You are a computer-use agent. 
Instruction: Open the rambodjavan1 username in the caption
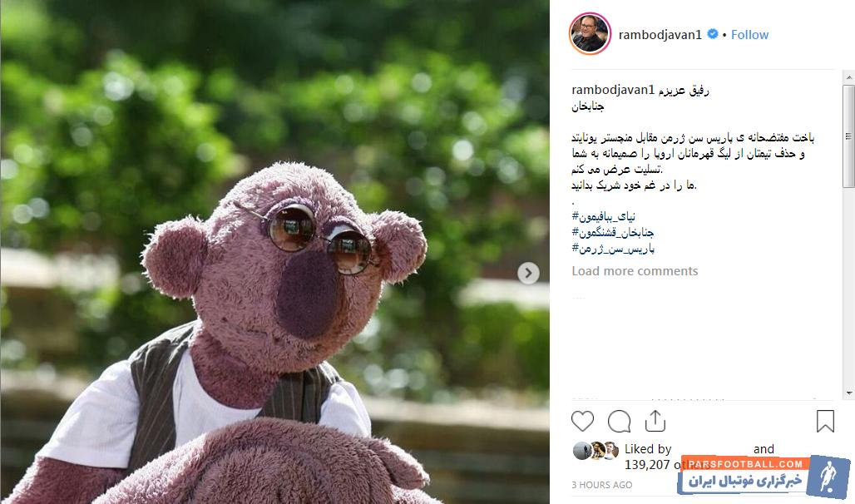click(x=613, y=90)
